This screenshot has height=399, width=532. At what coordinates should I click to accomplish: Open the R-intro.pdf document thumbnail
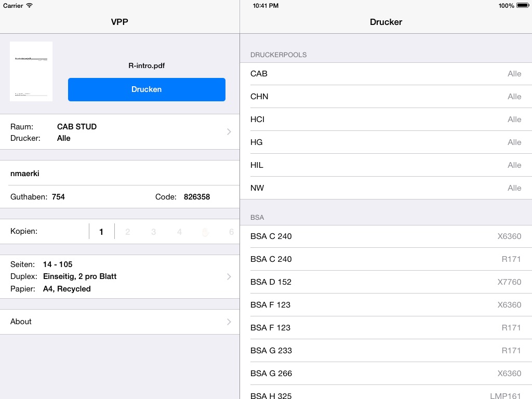tap(31, 71)
